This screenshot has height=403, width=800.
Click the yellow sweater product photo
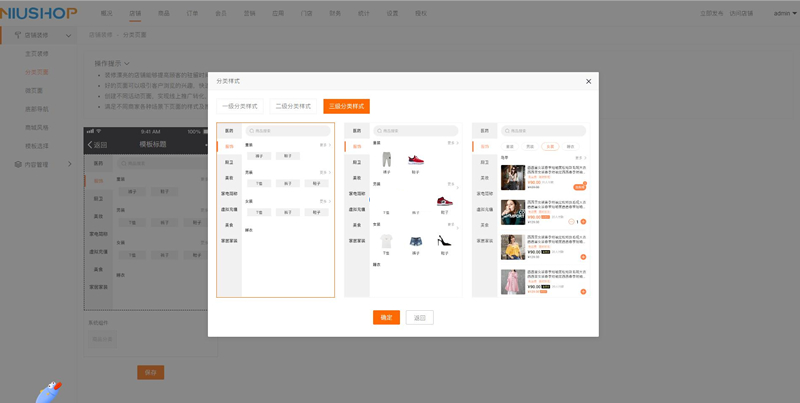[x=513, y=246]
